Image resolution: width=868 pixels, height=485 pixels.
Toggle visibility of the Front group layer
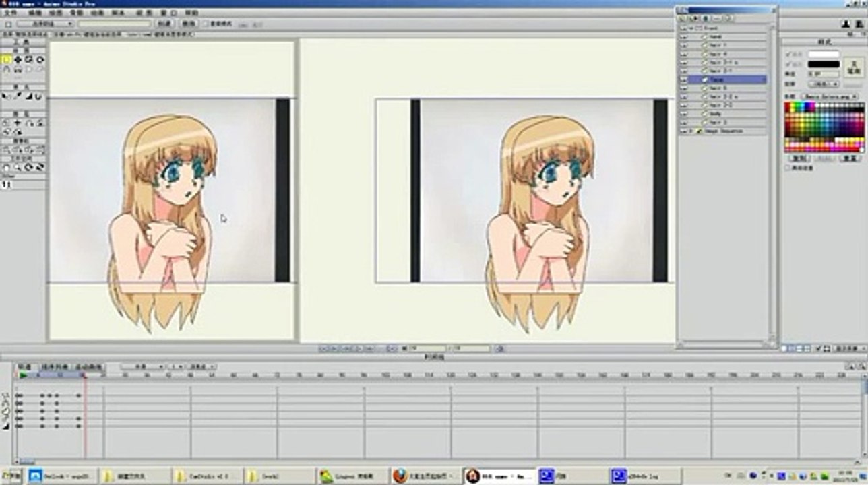point(683,28)
